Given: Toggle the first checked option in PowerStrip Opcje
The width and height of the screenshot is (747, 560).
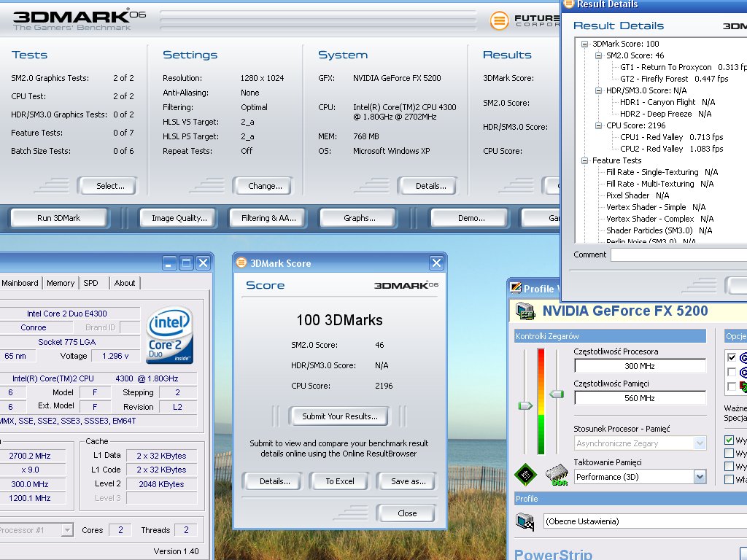Looking at the screenshot, I should click(x=731, y=357).
